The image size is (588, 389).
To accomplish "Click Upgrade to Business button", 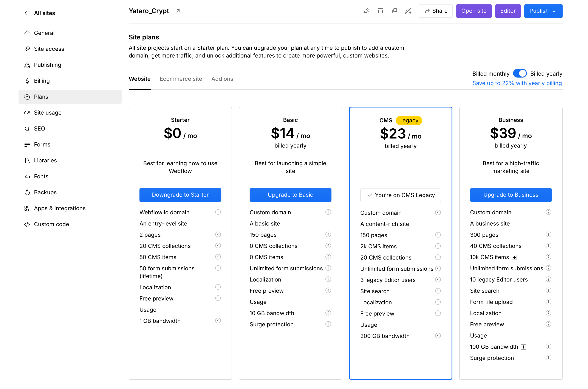I will (x=511, y=195).
